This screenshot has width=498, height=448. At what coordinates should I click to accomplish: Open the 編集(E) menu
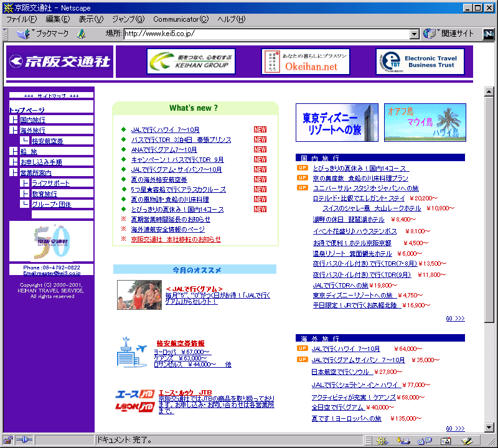57,19
